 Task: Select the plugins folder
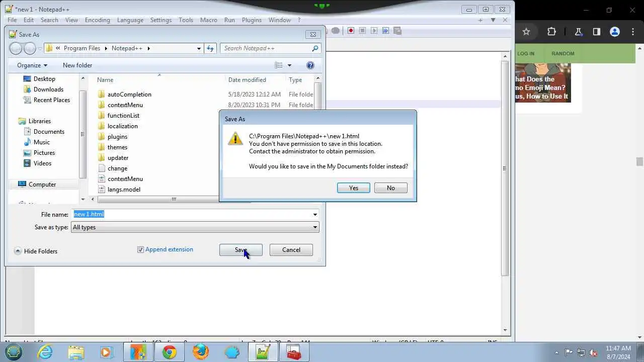tap(117, 137)
